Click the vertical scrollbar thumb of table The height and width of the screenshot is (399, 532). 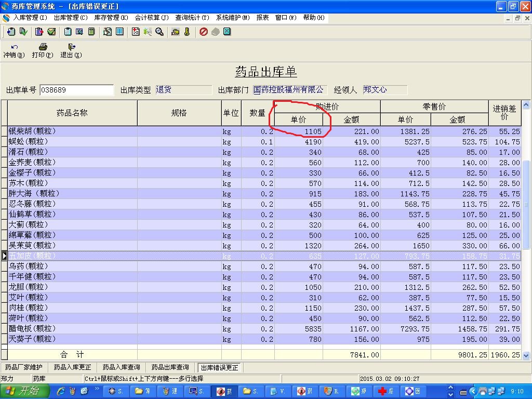526,204
